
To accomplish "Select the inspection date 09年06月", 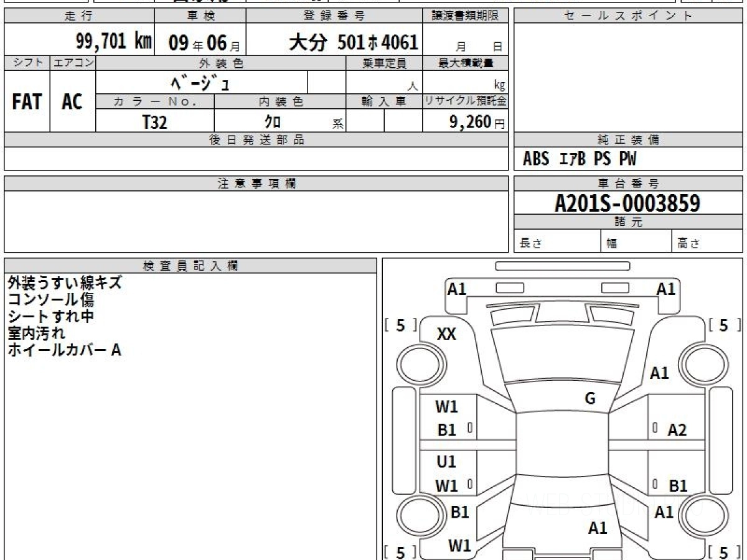I will 204,44.
